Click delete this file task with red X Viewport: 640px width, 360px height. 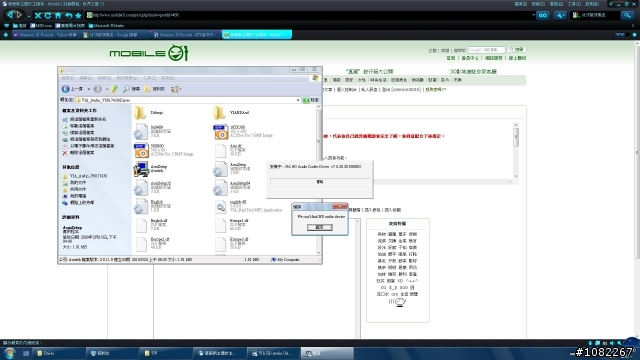[79, 153]
